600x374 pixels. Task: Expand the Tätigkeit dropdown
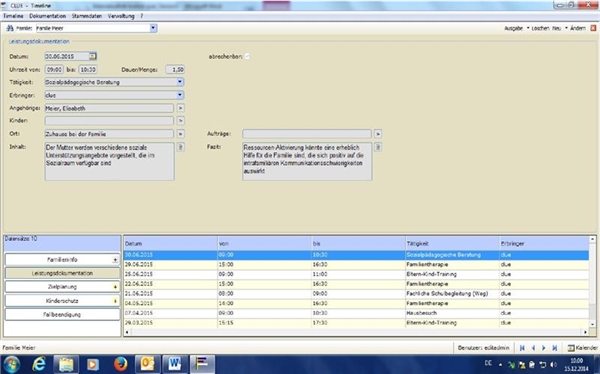tap(180, 82)
